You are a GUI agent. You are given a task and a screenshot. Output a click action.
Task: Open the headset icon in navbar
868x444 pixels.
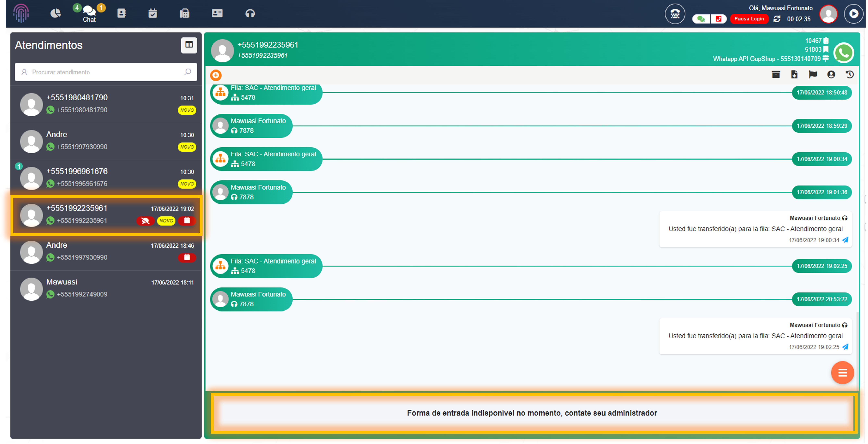tap(250, 13)
